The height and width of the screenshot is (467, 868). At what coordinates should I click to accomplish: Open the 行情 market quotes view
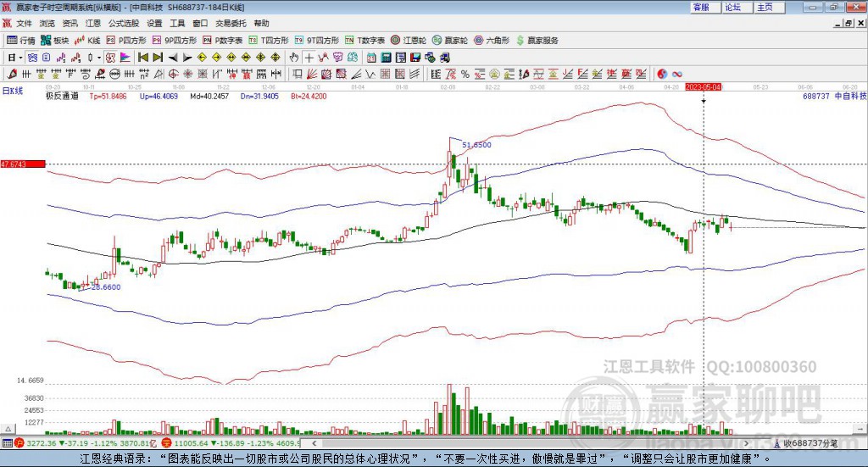click(x=21, y=41)
